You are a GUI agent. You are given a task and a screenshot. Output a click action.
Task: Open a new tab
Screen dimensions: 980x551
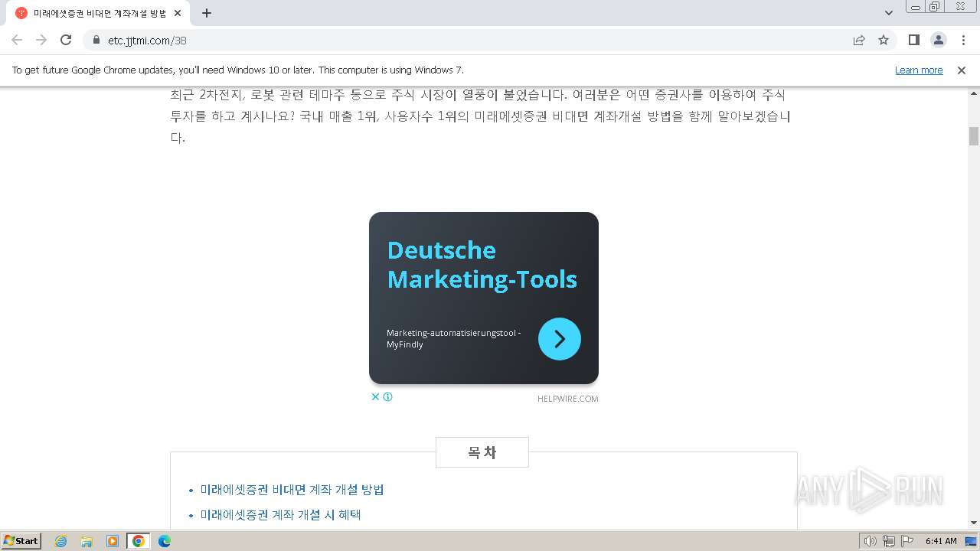pos(207,13)
